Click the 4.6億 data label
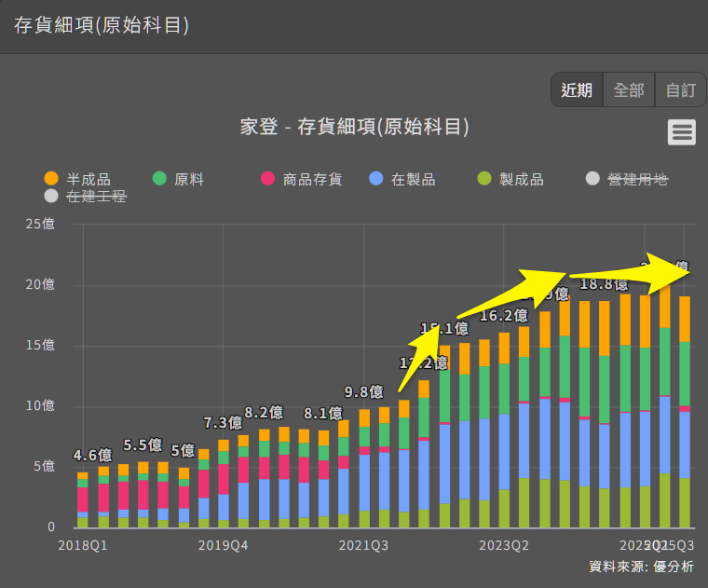 point(93,456)
